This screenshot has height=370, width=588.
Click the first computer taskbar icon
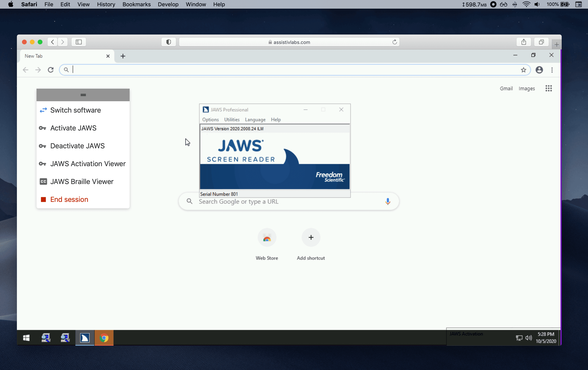point(46,338)
